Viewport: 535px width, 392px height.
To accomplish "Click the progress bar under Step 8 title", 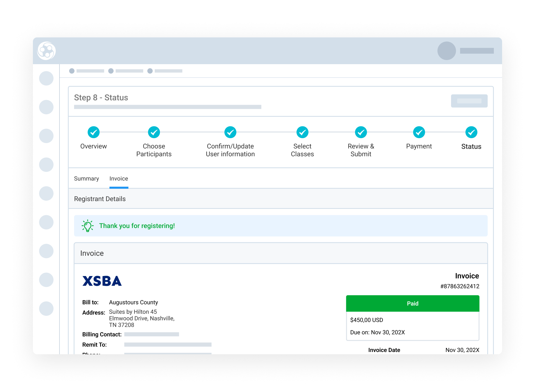I will tap(167, 107).
